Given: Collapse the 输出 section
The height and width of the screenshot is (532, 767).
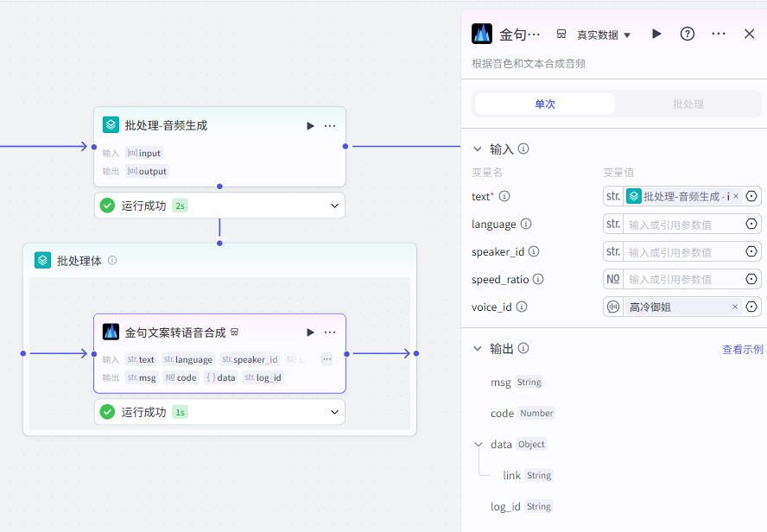Looking at the screenshot, I should click(477, 349).
